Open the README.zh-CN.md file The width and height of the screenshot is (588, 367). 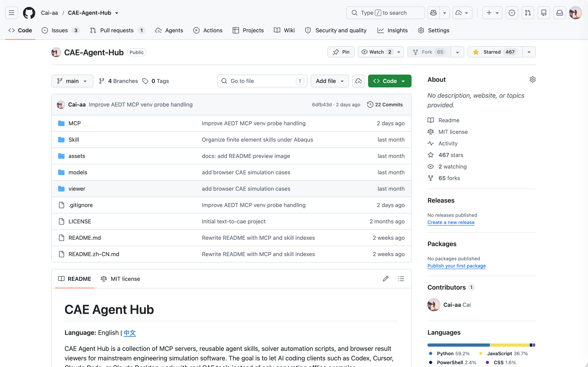(94, 254)
